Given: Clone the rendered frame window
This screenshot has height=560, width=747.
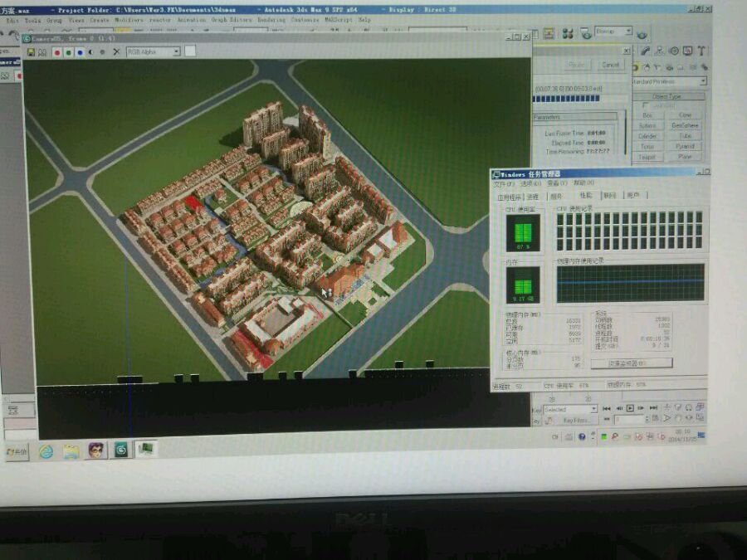Looking at the screenshot, I should [42, 52].
